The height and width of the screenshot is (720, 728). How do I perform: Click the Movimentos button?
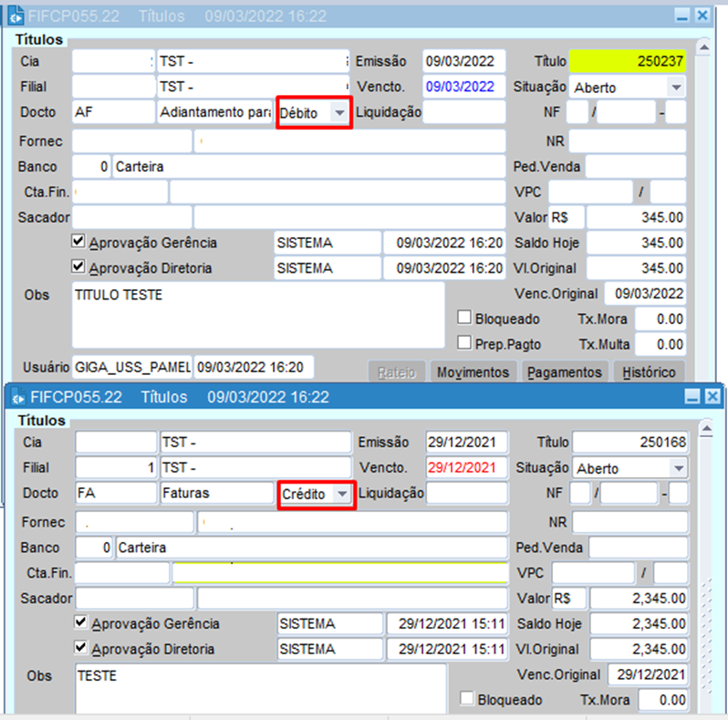[x=473, y=372]
